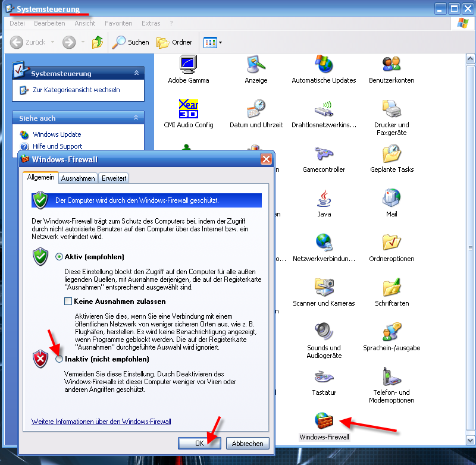Screen dimensions: 476x465
Task: Open Weitere Informationen über den Windows-Firewall link
Action: click(101, 422)
